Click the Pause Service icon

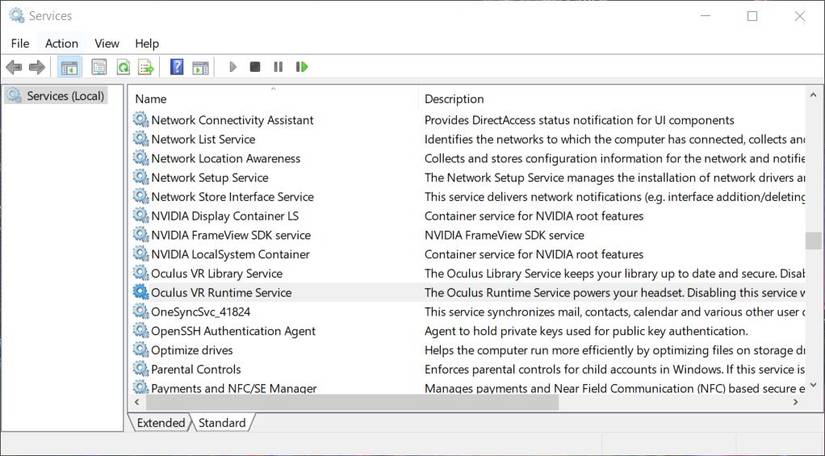[278, 67]
